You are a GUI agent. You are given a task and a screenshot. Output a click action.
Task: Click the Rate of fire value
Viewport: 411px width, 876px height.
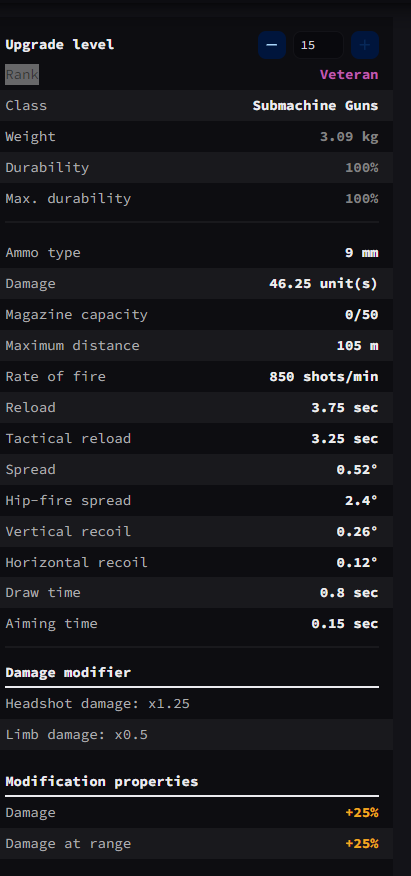324,377
